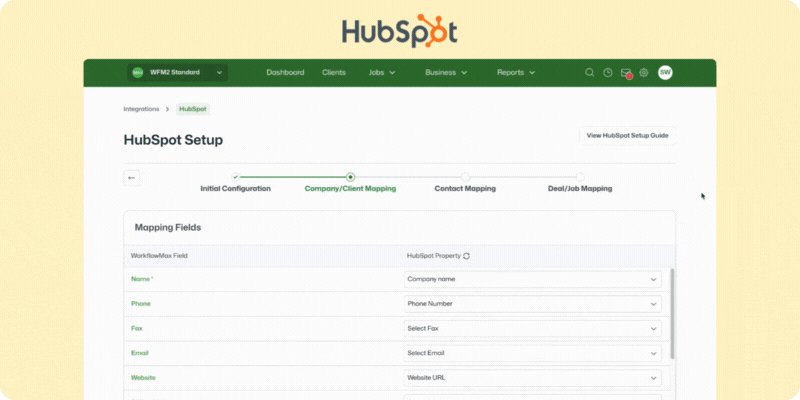
Task: Select the Initial Configuration step
Action: click(x=235, y=183)
